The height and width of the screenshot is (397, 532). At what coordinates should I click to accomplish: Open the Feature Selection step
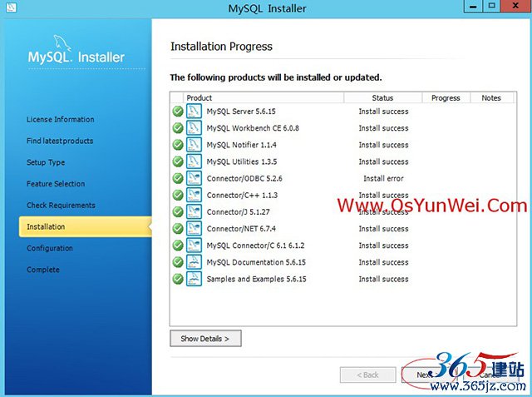point(56,184)
